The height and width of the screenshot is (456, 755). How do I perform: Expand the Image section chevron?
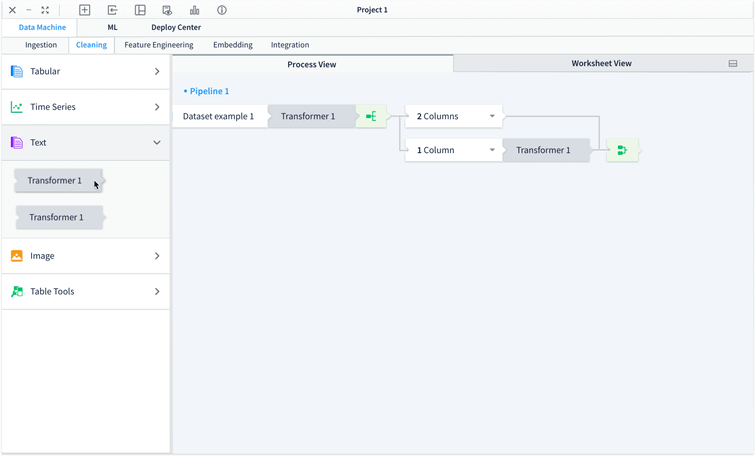coord(157,256)
